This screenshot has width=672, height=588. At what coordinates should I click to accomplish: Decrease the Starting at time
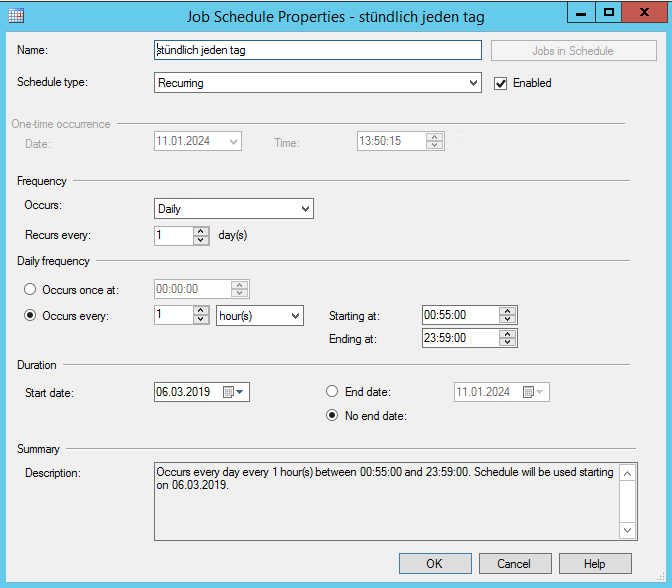click(507, 319)
